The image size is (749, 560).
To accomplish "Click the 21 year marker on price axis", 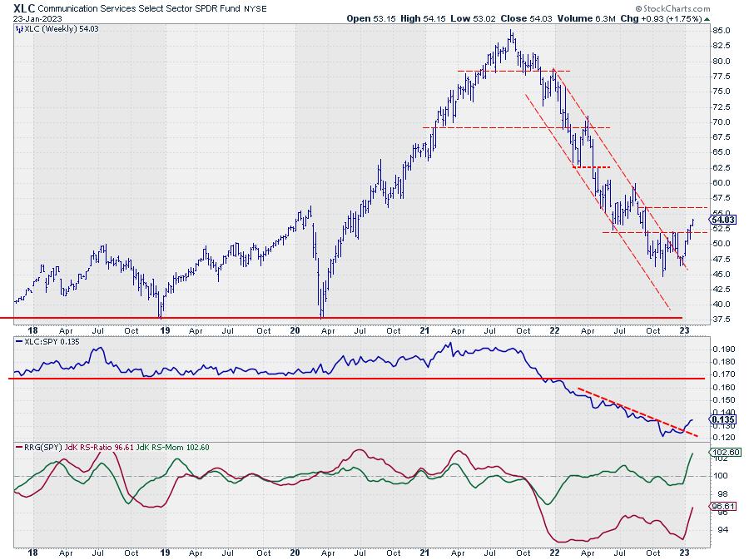I will tap(424, 330).
